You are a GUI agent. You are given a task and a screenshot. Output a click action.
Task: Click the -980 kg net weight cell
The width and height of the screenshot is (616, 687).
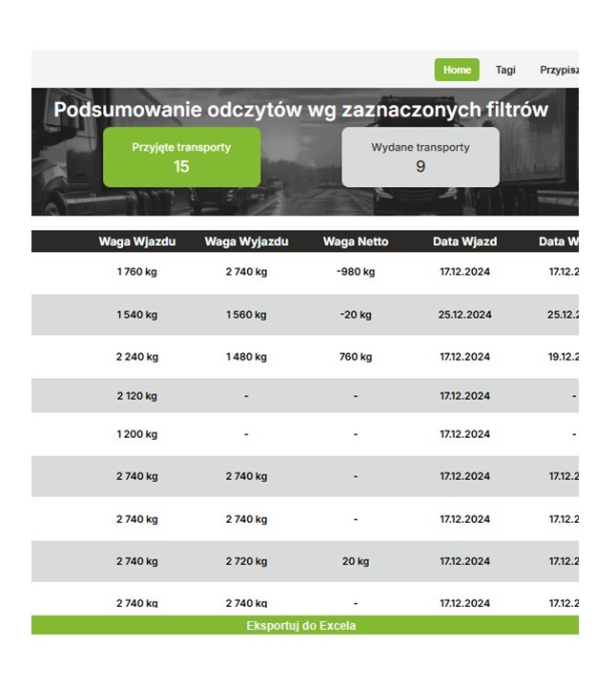click(356, 272)
